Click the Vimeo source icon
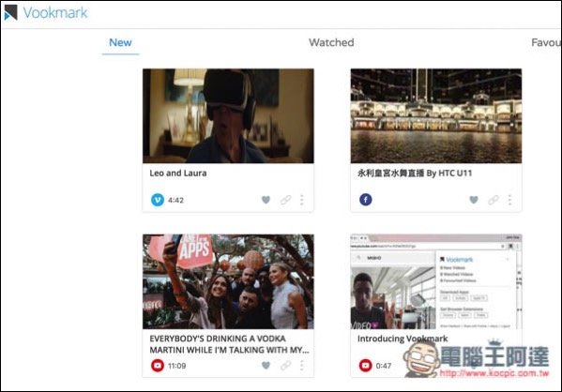 158,200
